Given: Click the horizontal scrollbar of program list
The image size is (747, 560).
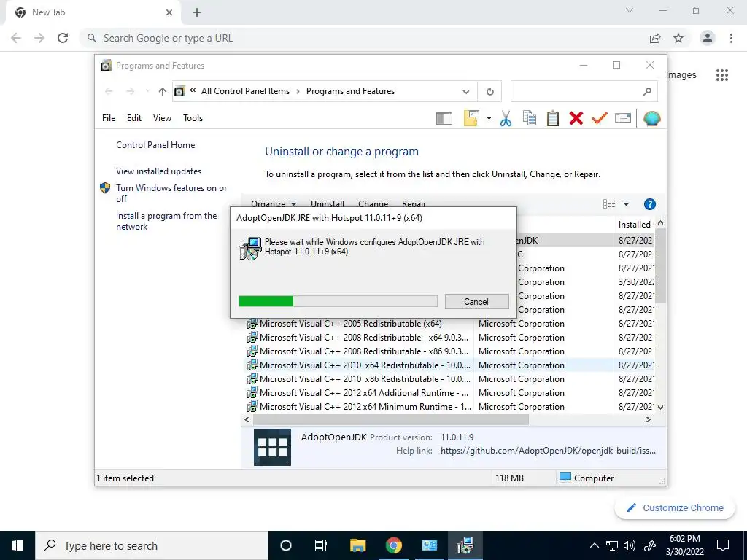Looking at the screenshot, I should tap(391, 419).
